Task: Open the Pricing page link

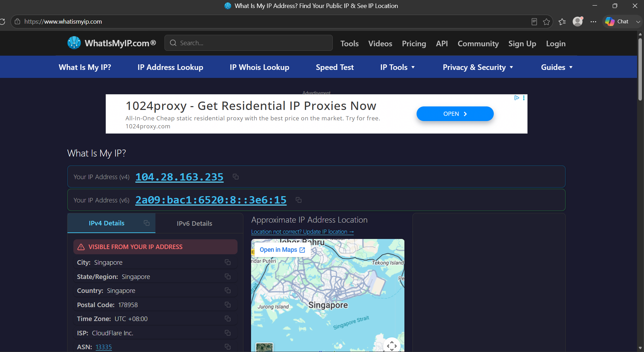Action: click(x=414, y=43)
